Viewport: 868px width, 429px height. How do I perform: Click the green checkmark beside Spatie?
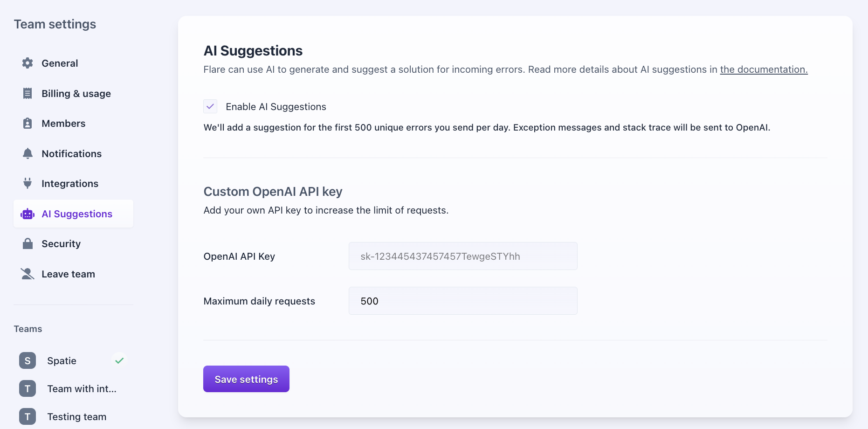(119, 360)
